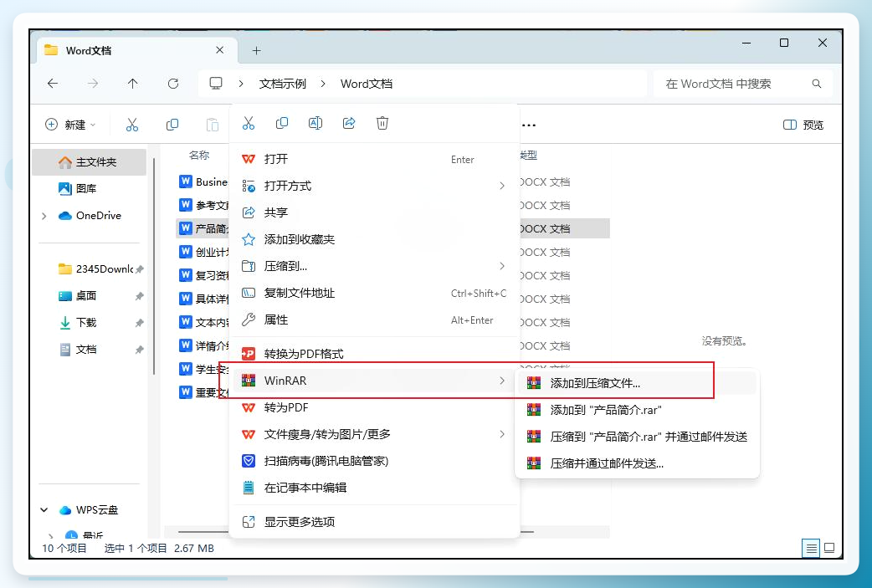Screen dimensions: 872x588
Task: Select the Busine... file row
Action: pyautogui.click(x=203, y=182)
